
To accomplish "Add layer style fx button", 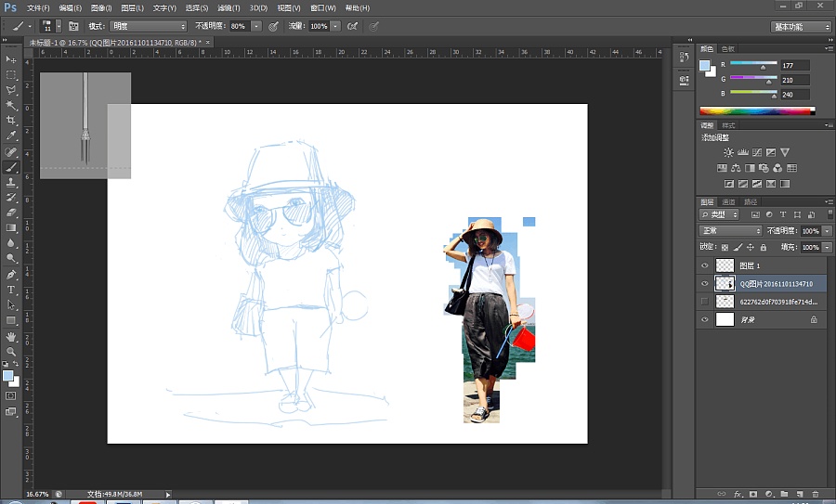I will point(738,495).
